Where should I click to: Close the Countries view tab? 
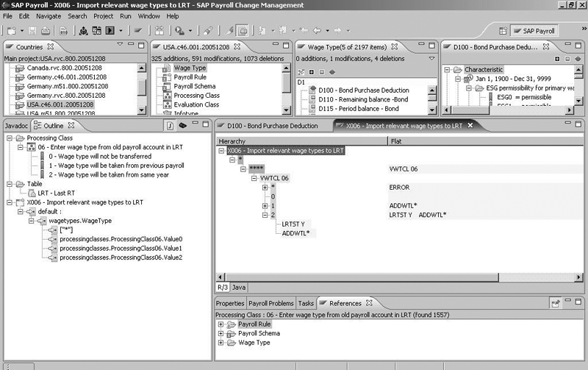[51, 47]
